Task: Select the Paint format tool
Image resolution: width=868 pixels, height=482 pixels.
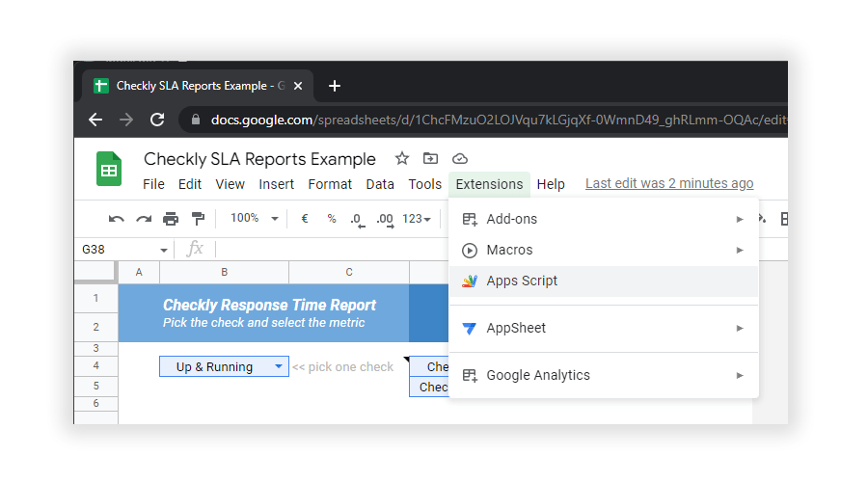Action: [198, 219]
